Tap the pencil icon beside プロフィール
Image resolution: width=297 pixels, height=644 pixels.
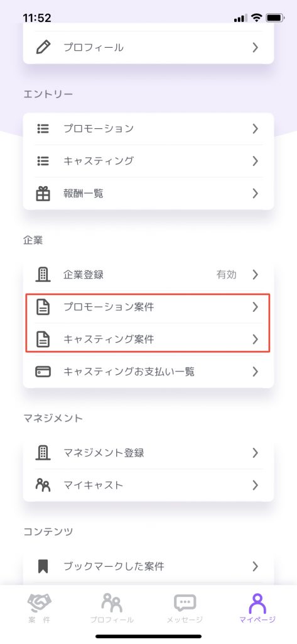[x=43, y=47]
